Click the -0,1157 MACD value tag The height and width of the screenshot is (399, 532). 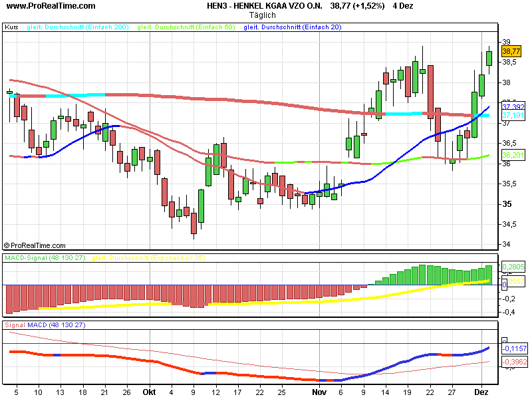[x=514, y=348]
